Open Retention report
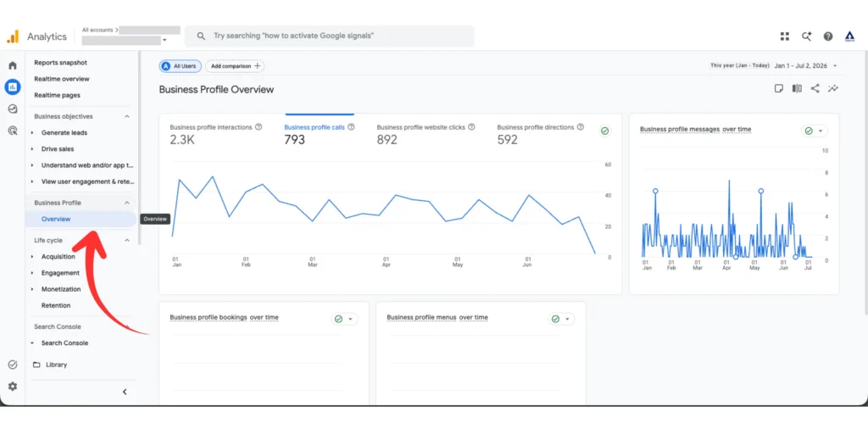The image size is (868, 429). click(56, 305)
